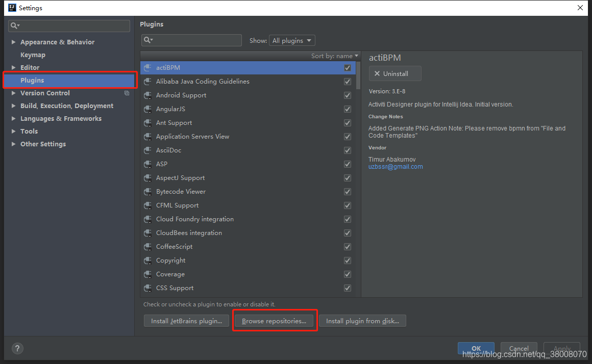Click the actiBPM plugin icon
592x364 pixels.
coord(147,68)
